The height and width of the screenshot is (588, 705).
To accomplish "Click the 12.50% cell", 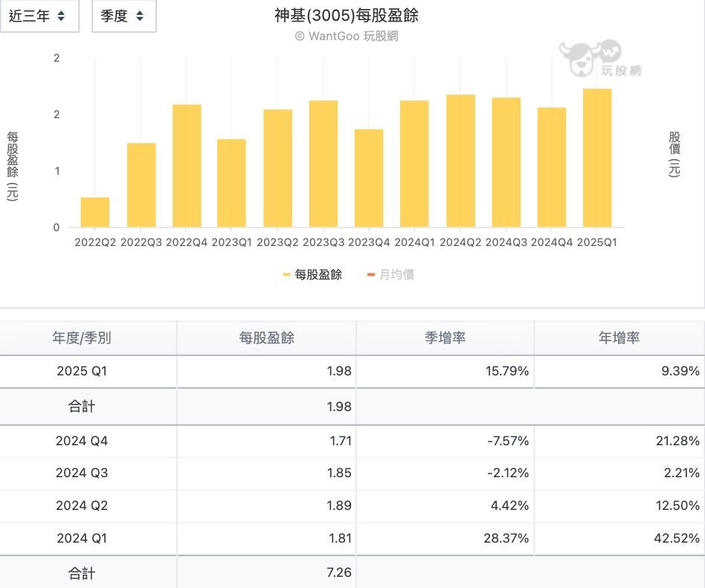I will (x=677, y=505).
